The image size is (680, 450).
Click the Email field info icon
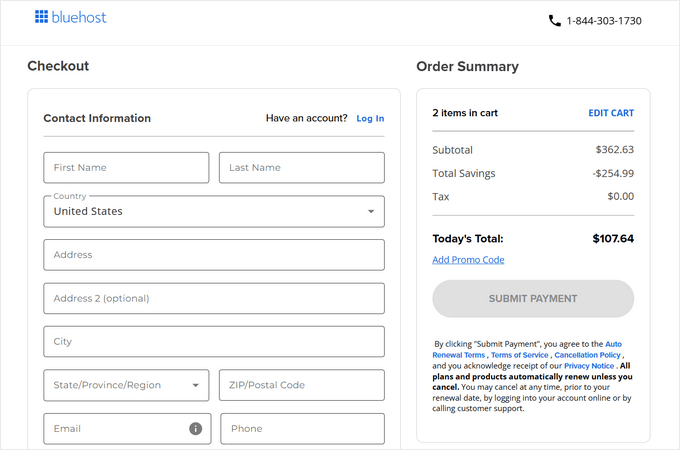coord(195,428)
